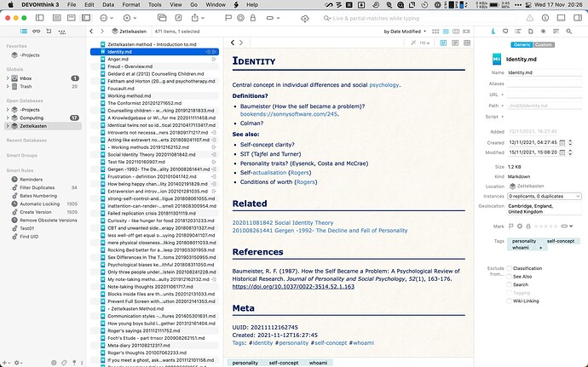
Task: Open the new window toolbar icon
Action: click(x=162, y=18)
